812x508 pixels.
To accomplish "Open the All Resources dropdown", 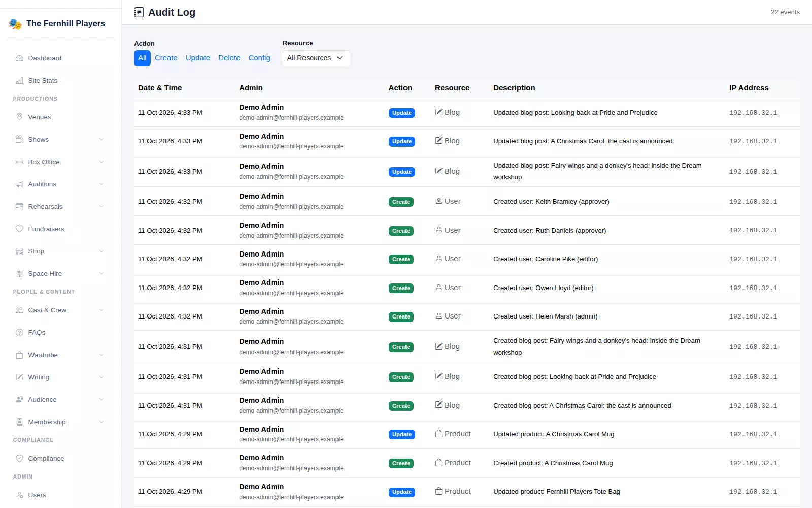I will 316,58.
